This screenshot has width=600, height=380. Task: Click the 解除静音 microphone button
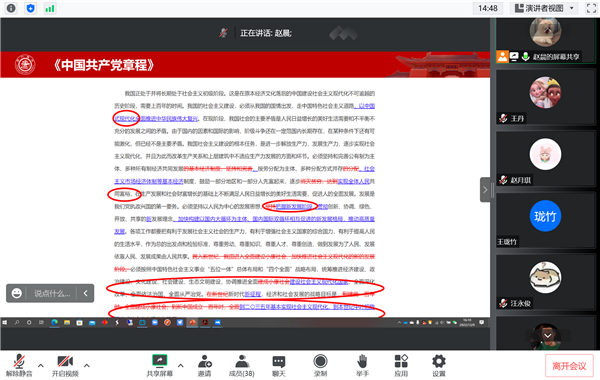19,365
